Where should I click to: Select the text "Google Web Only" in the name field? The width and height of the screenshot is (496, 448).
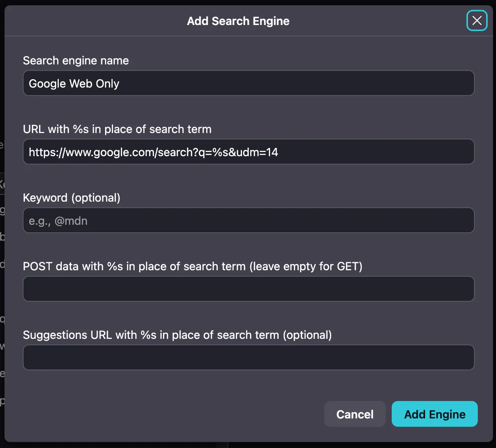pos(74,83)
